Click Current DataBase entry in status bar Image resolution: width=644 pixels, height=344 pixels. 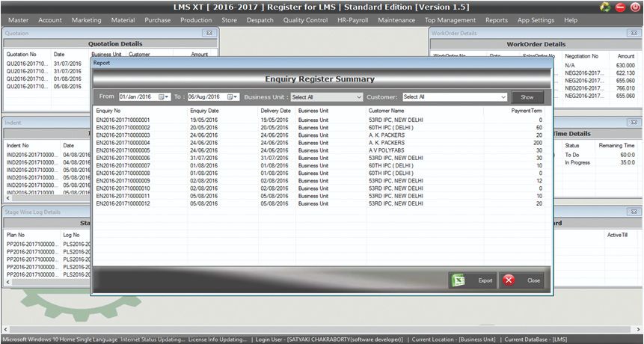click(536, 340)
